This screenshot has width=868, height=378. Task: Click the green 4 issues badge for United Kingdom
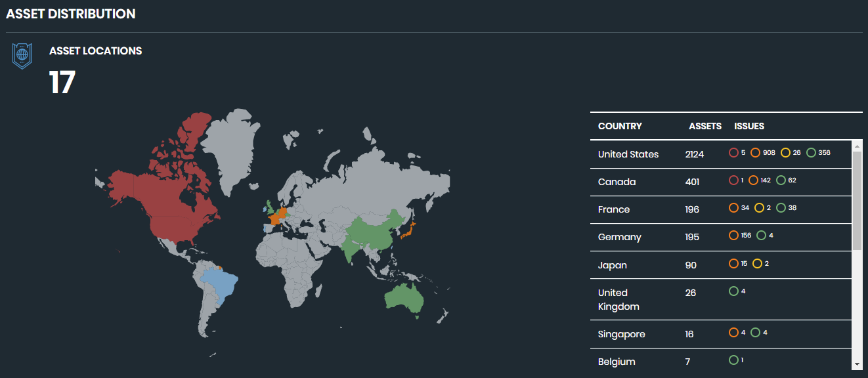click(733, 289)
